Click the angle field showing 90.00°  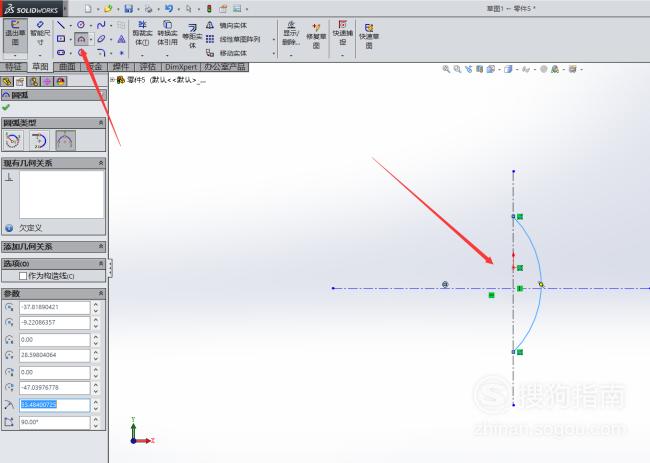pyautogui.click(x=55, y=422)
